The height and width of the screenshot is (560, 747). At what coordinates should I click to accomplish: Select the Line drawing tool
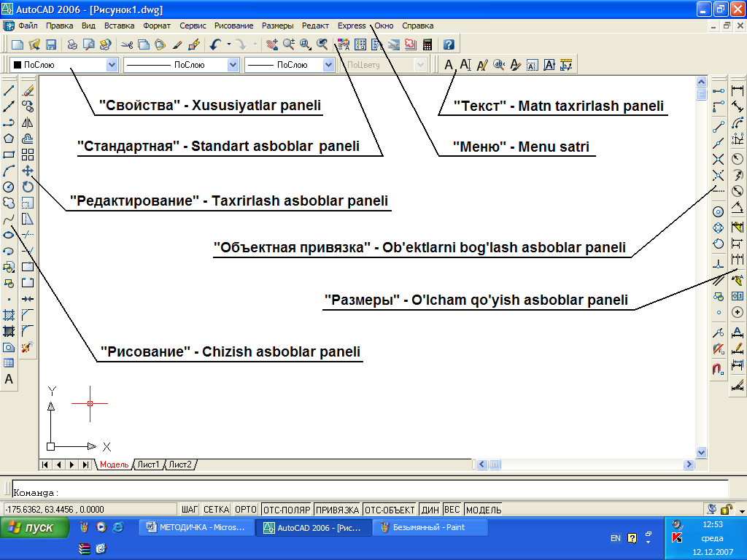9,90
